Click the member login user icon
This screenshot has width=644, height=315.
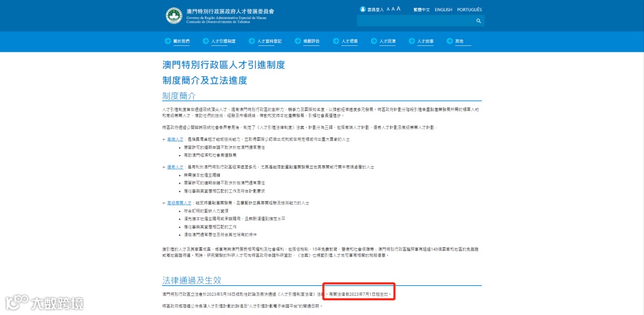(x=363, y=9)
